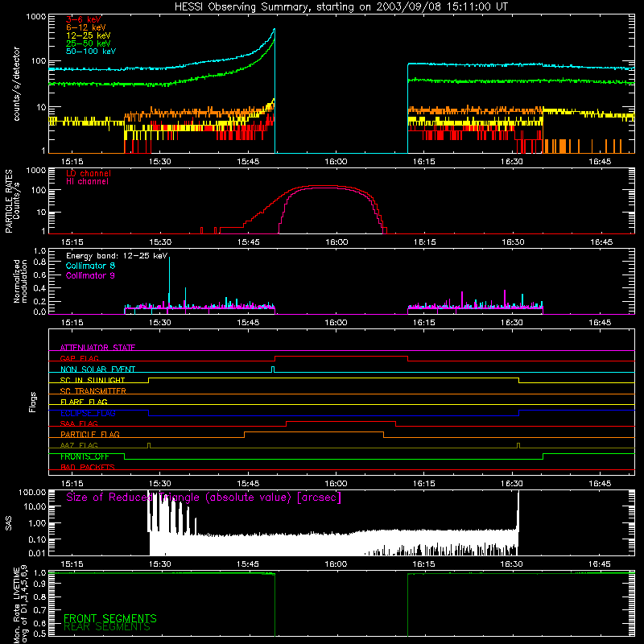644x644 pixels.
Task: Click the vertical 'Flags' axis title
Action: click(x=33, y=402)
